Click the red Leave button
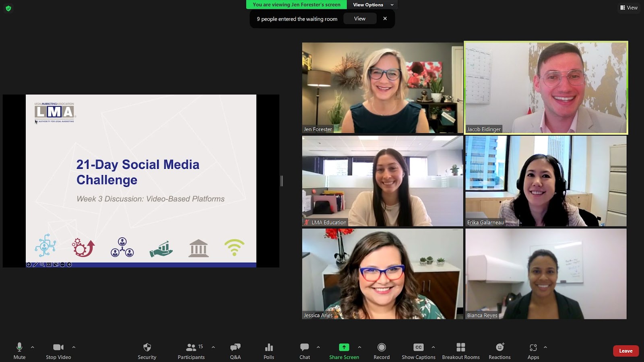Viewport: 644px width, 362px height. click(x=625, y=351)
